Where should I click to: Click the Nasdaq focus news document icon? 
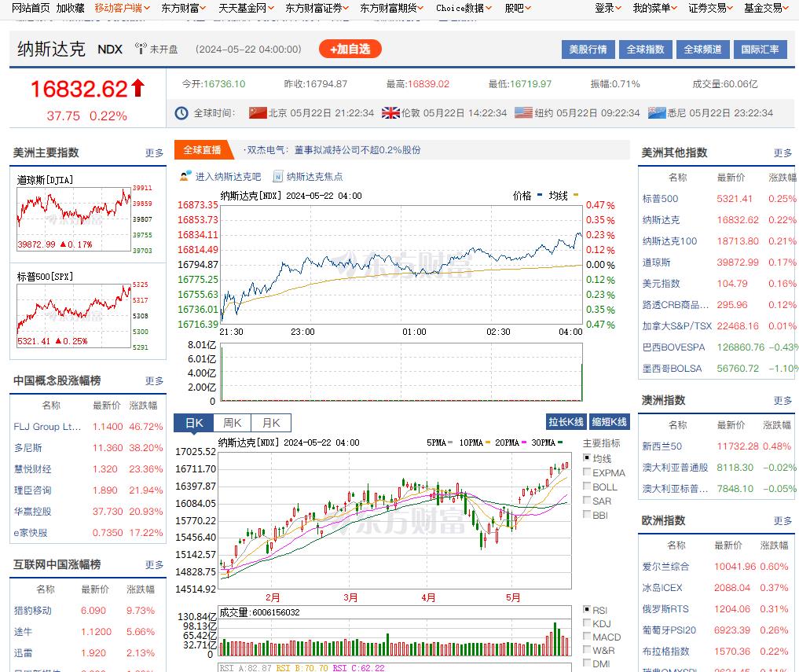[277, 176]
